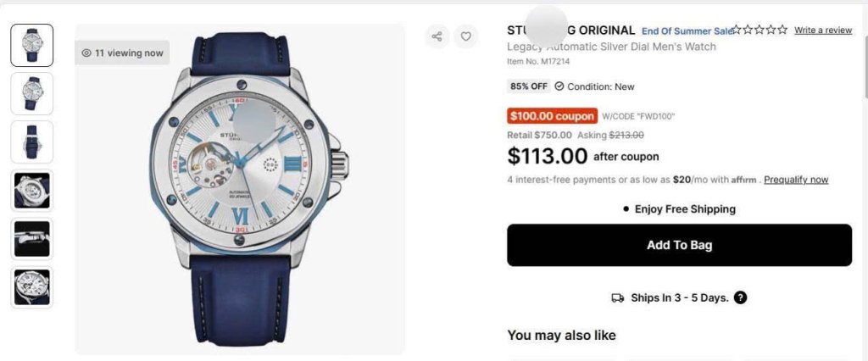Open the Write a review link

pyautogui.click(x=822, y=31)
